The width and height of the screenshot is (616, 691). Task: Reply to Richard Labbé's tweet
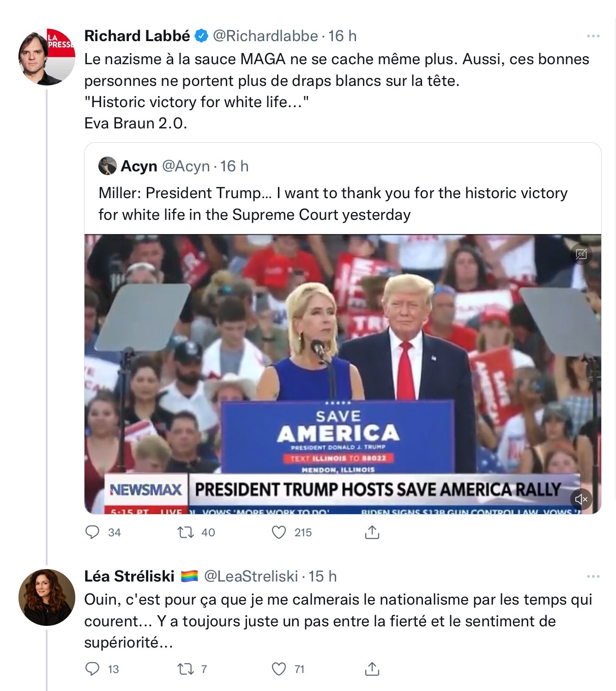pos(92,532)
